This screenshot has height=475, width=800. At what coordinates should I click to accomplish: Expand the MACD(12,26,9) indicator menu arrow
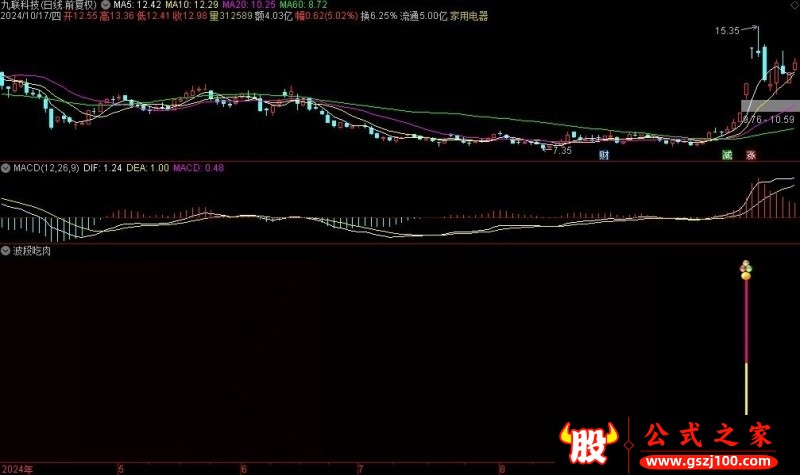point(6,168)
